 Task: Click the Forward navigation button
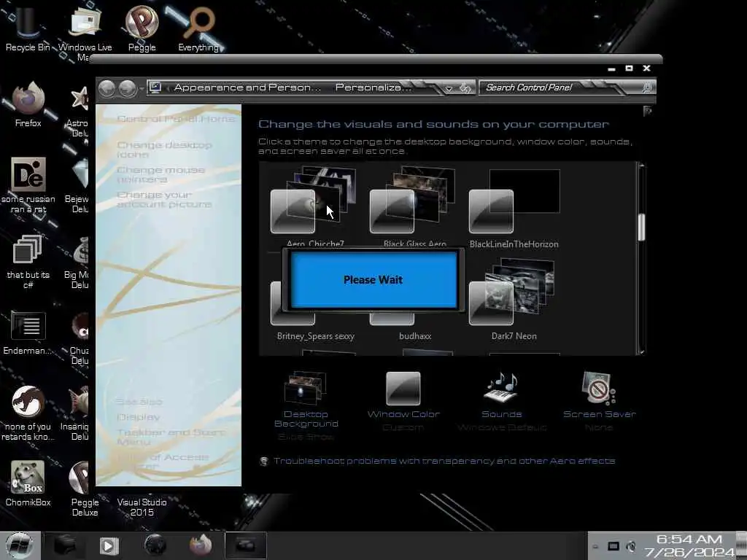click(127, 88)
